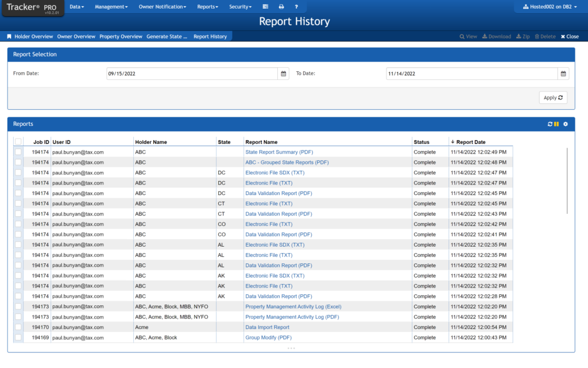Select the checkbox for Job ID 194170
This screenshot has height=368, width=588.
(x=18, y=327)
